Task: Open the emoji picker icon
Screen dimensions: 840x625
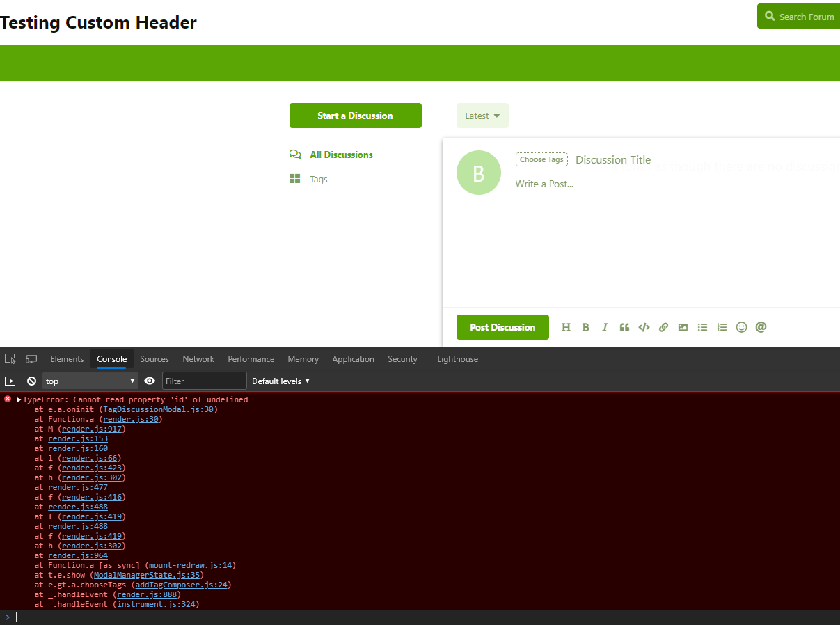Action: pyautogui.click(x=741, y=326)
